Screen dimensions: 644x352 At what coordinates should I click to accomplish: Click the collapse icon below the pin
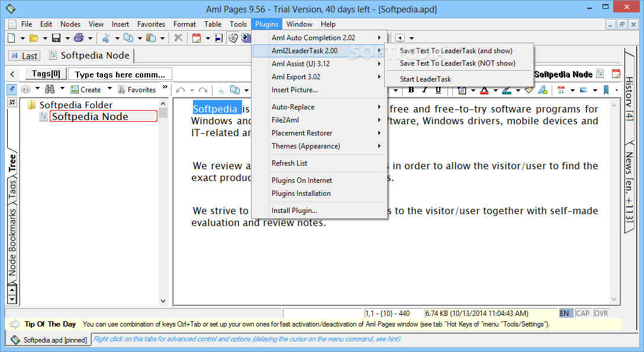click(x=12, y=102)
